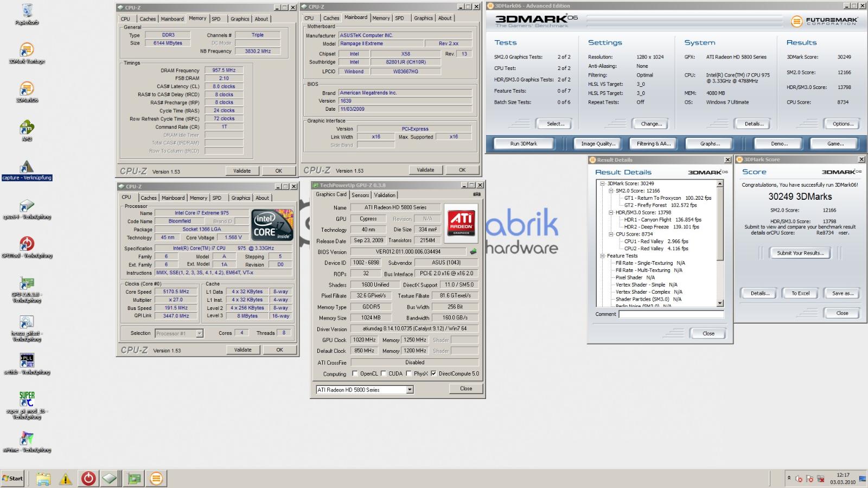Switch to the GPU-Z graphics card taskbar button
The height and width of the screenshot is (488, 868).
134,478
